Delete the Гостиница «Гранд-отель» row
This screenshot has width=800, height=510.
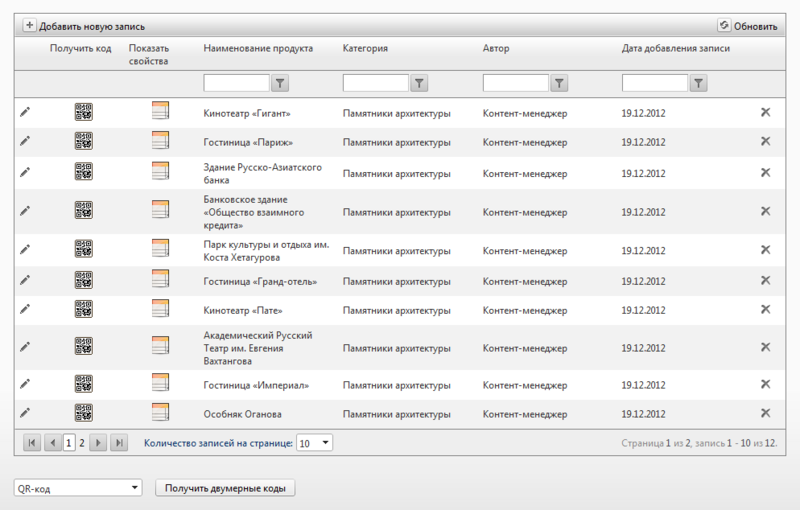[x=765, y=280]
